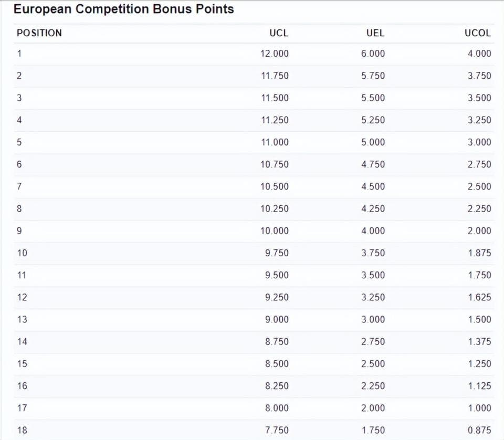Select the UCL value 8.000 in row 17

(277, 408)
